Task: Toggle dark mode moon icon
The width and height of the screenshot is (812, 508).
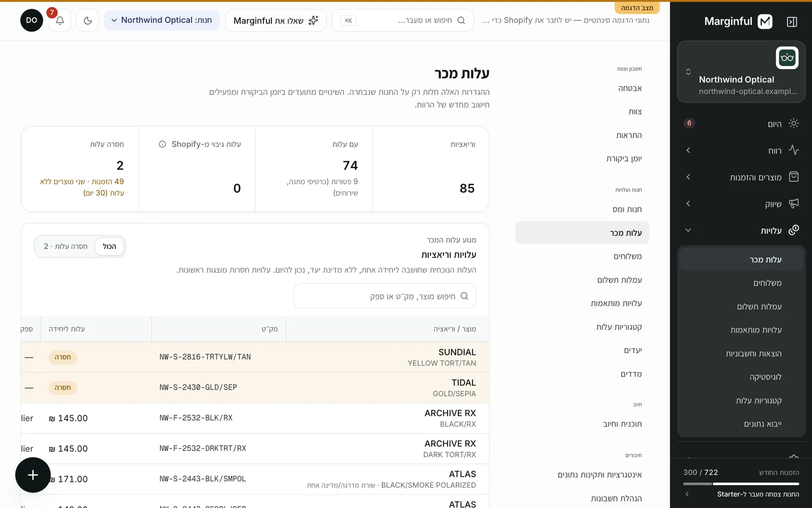Action: 88,21
